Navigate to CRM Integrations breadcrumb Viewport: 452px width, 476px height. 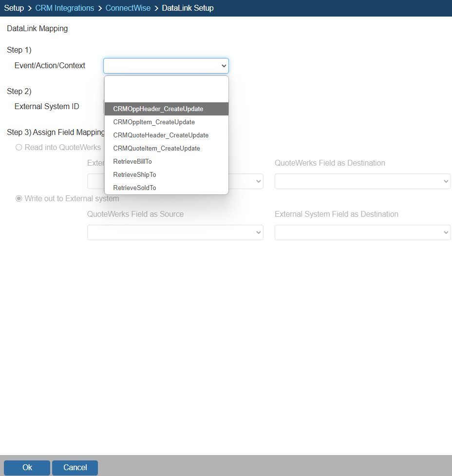pyautogui.click(x=65, y=8)
